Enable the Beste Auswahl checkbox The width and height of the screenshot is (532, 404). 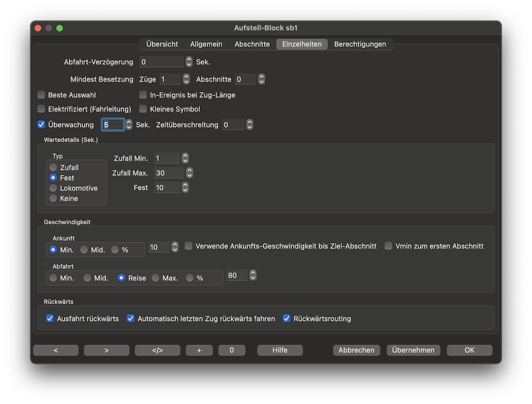[41, 95]
